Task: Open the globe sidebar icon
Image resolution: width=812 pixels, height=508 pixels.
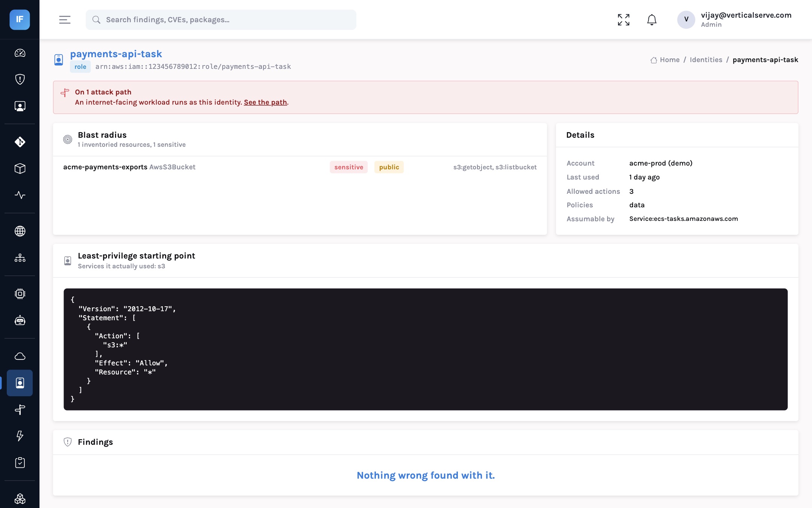Action: click(20, 231)
